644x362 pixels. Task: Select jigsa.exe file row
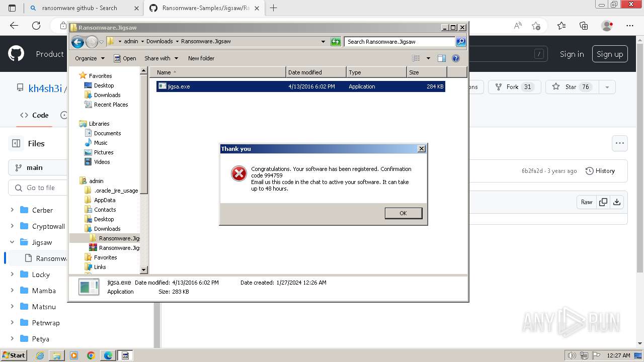[x=300, y=86]
